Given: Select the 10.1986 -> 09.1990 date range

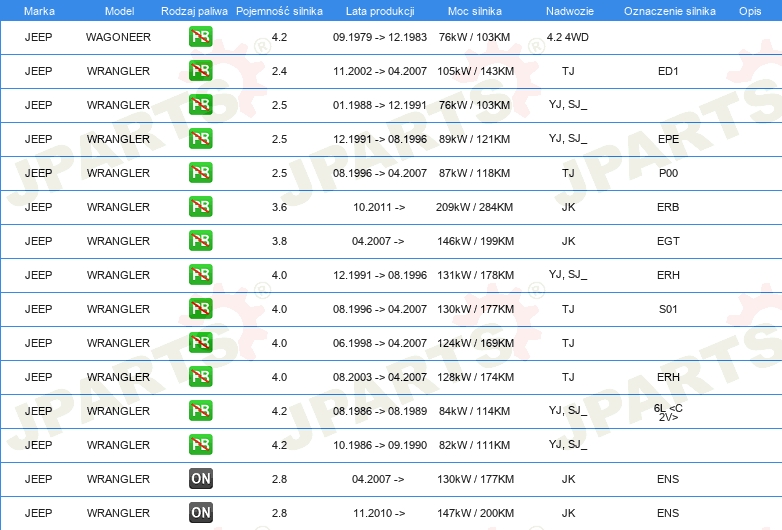Looking at the screenshot, I should coord(380,445).
